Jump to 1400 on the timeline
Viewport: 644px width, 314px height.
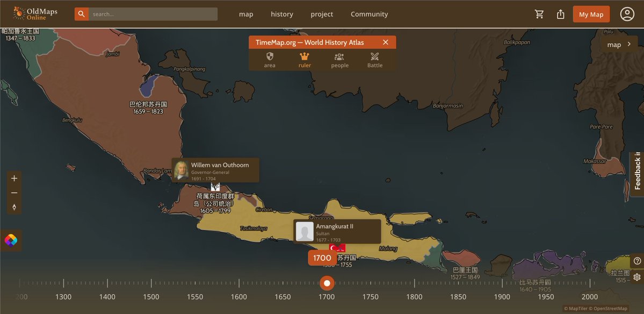point(107,297)
